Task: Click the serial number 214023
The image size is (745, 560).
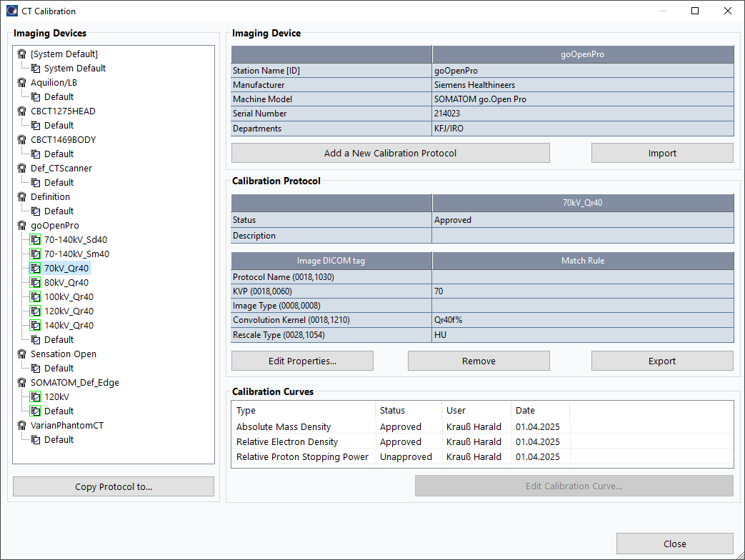Action: click(583, 114)
